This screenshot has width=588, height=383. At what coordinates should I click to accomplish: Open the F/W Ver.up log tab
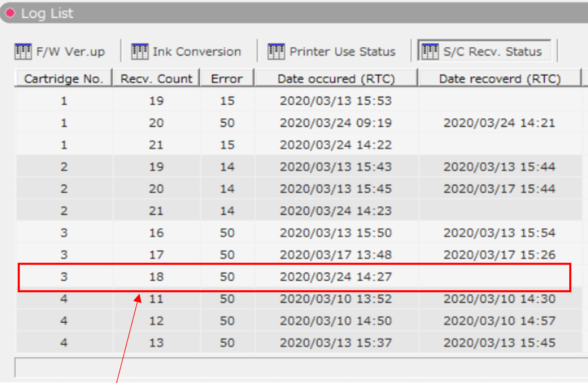tap(70, 51)
